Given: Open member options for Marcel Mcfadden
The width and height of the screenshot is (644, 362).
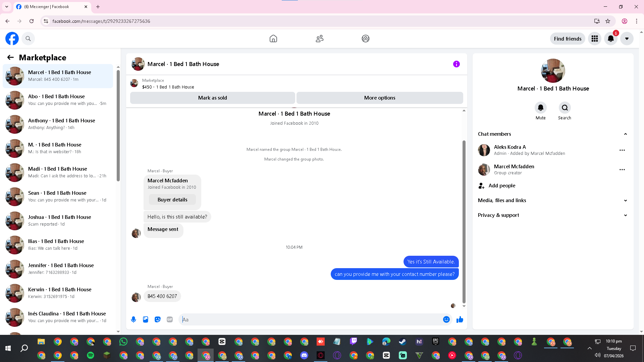Looking at the screenshot, I should 622,170.
